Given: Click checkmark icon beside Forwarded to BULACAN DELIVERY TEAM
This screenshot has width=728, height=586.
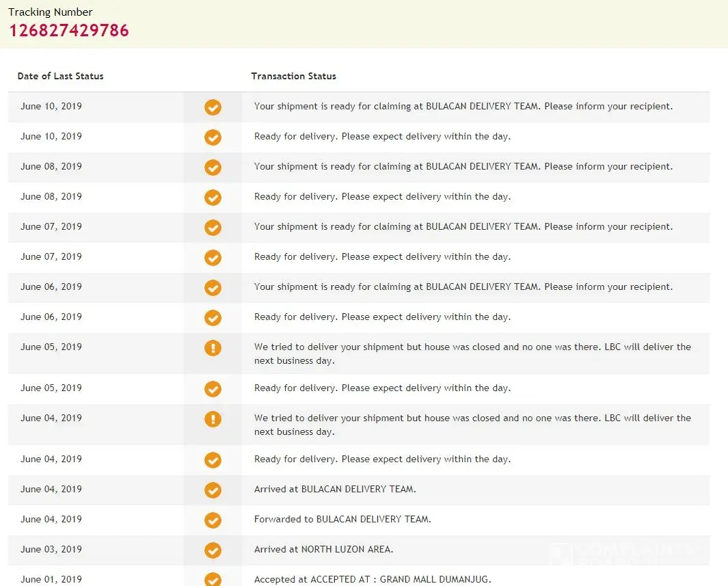Looking at the screenshot, I should pyautogui.click(x=213, y=520).
